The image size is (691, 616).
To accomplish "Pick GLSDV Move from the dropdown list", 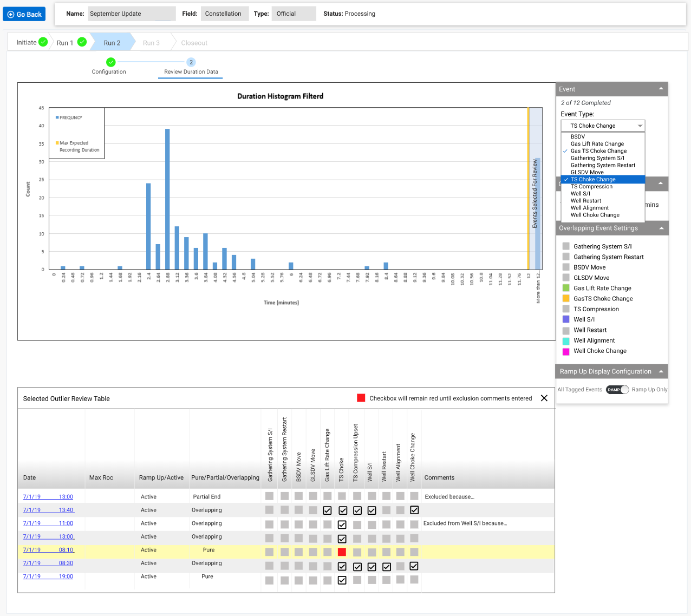I will click(x=587, y=172).
